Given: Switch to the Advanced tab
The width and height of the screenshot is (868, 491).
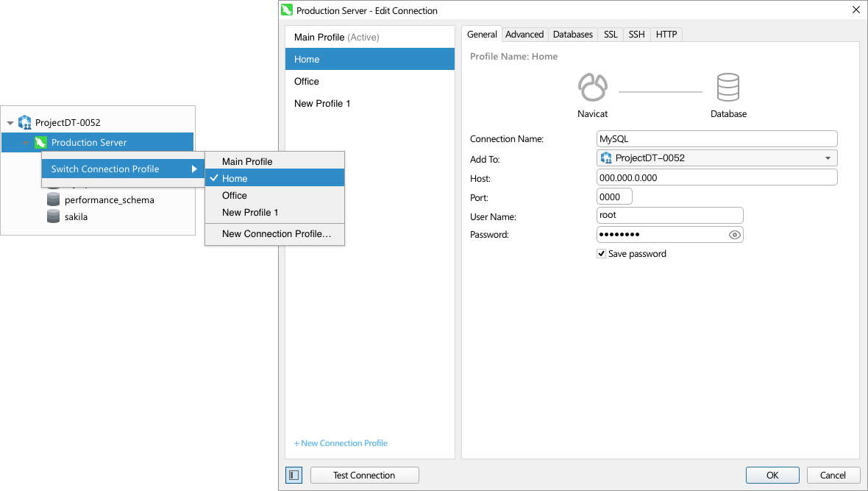Looking at the screenshot, I should click(x=524, y=35).
